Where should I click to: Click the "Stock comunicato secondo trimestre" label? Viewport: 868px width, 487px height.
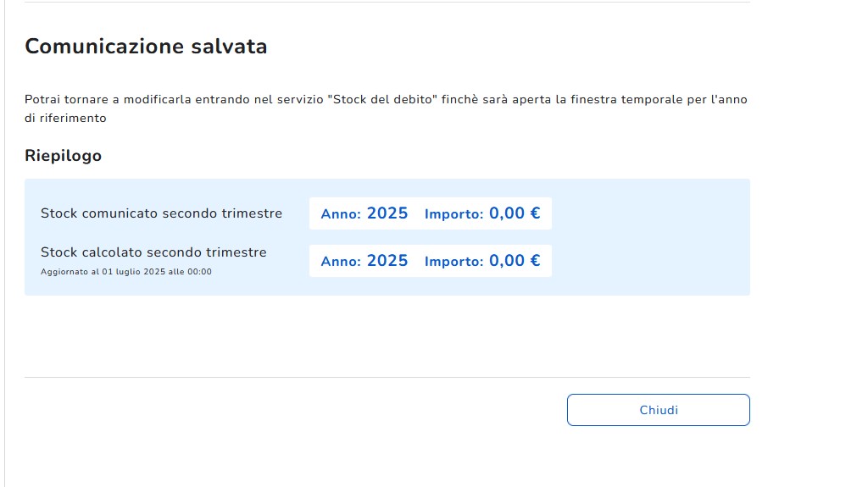pos(161,213)
